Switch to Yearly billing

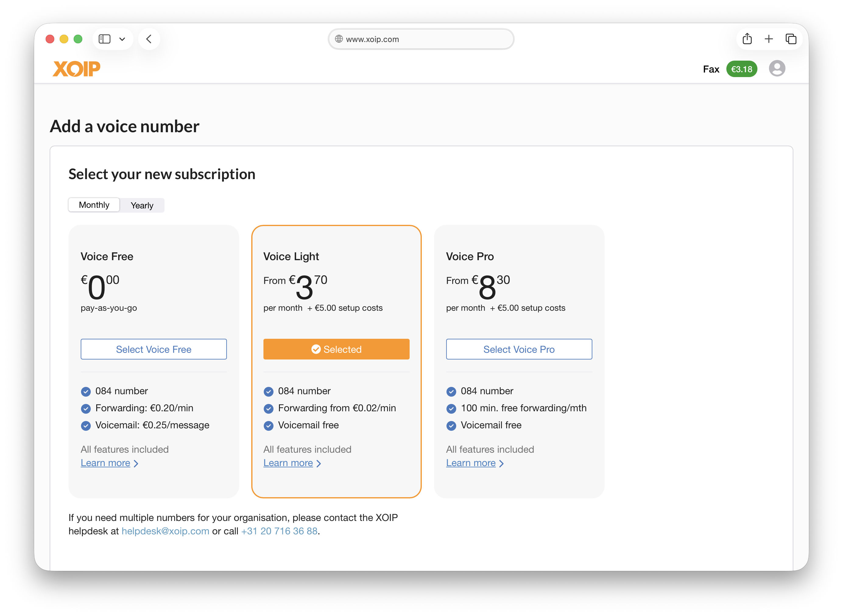pos(142,205)
